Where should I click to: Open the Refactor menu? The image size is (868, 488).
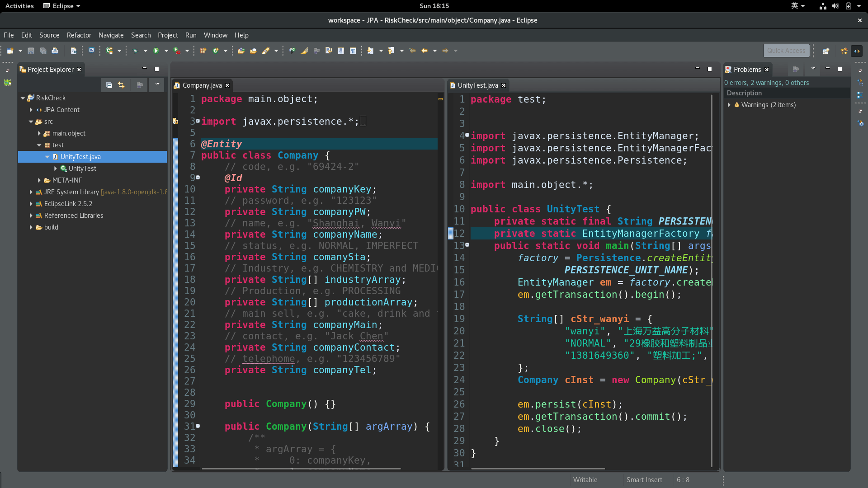tap(79, 35)
